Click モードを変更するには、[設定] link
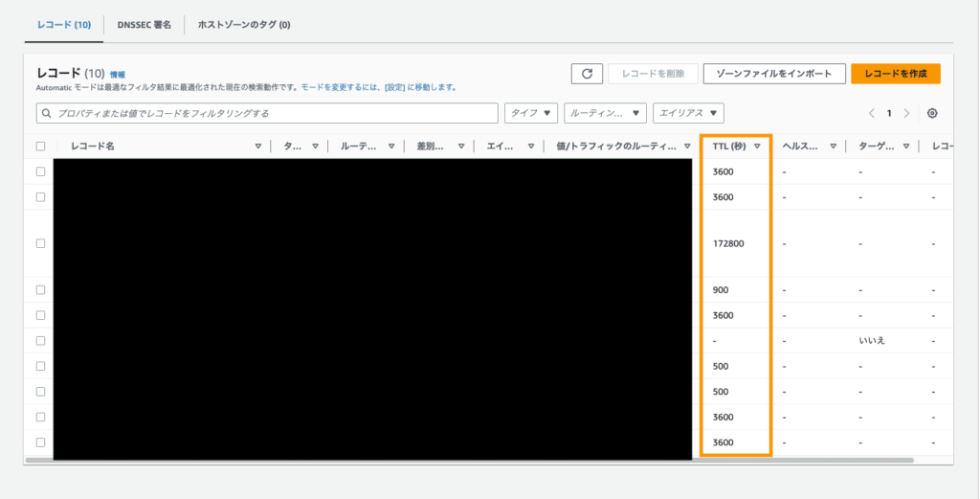The height and width of the screenshot is (499, 980). [x=379, y=87]
